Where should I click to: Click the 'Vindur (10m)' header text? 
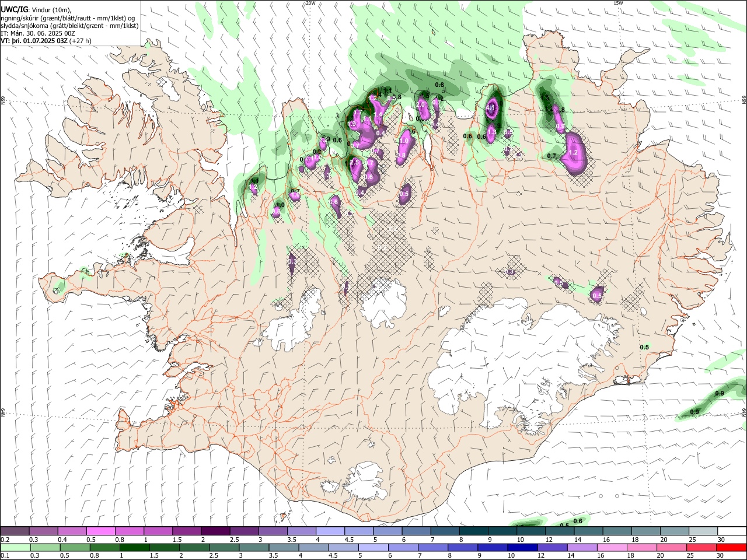[x=50, y=10]
